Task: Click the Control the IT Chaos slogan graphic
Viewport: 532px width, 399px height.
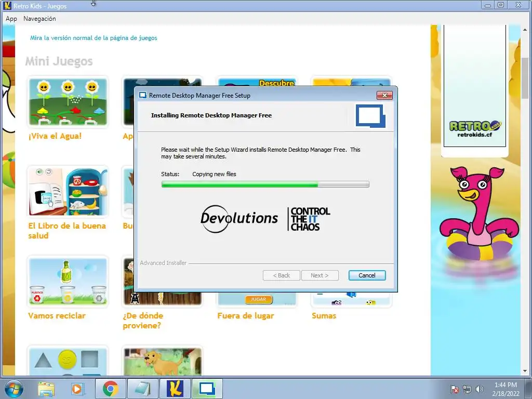Action: pyautogui.click(x=310, y=219)
